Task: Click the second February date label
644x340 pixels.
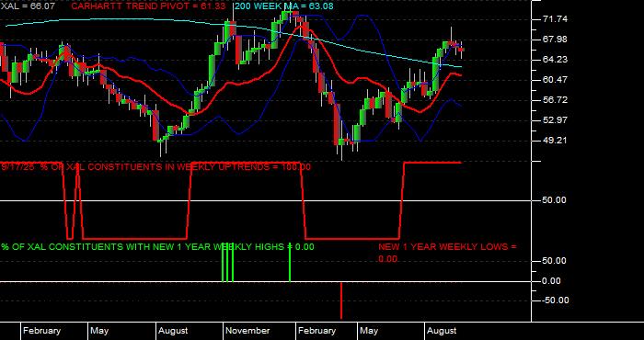Action: 316,331
